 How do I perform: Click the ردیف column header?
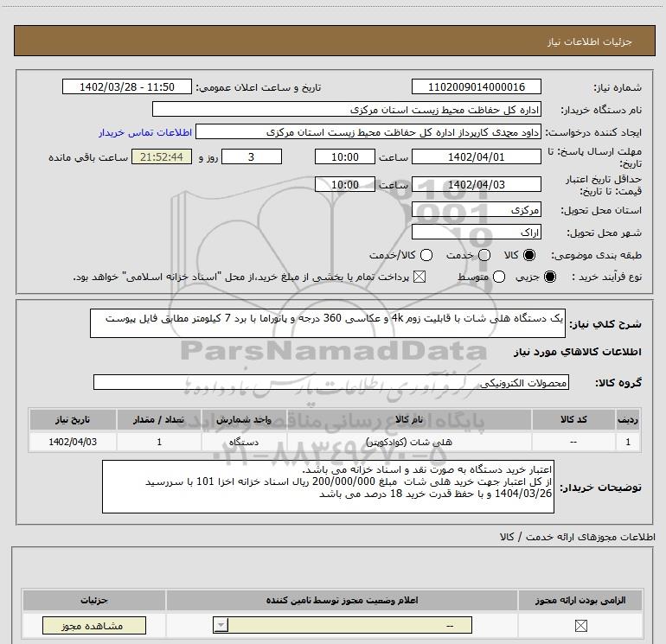628,419
